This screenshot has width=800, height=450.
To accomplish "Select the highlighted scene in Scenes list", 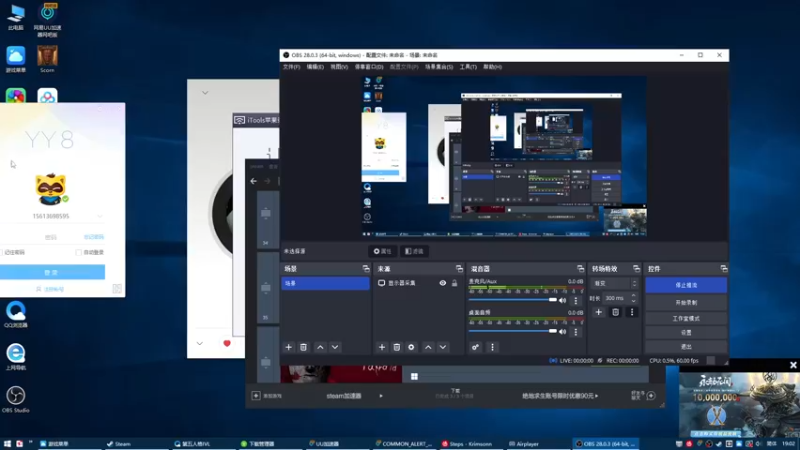I will 325,283.
